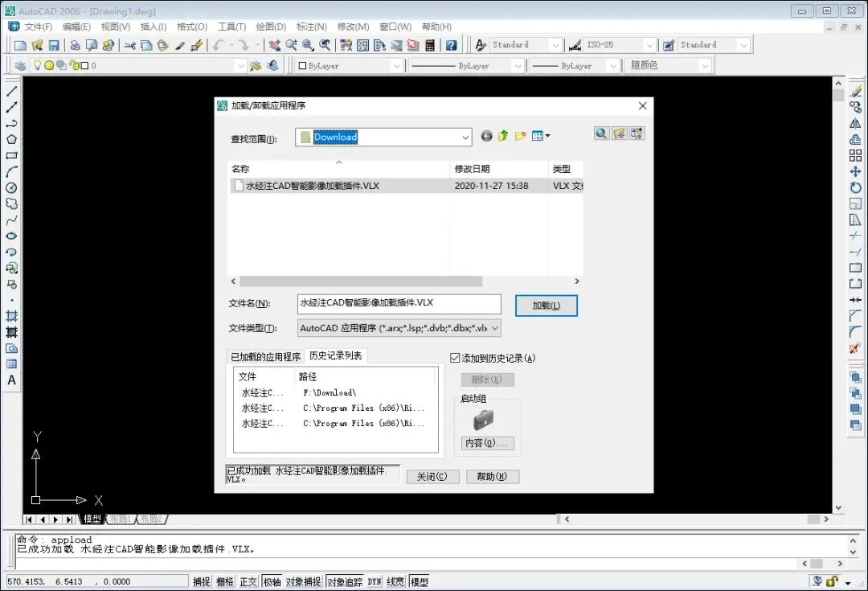Open the ISO-25 dimension style dropdown

click(649, 45)
